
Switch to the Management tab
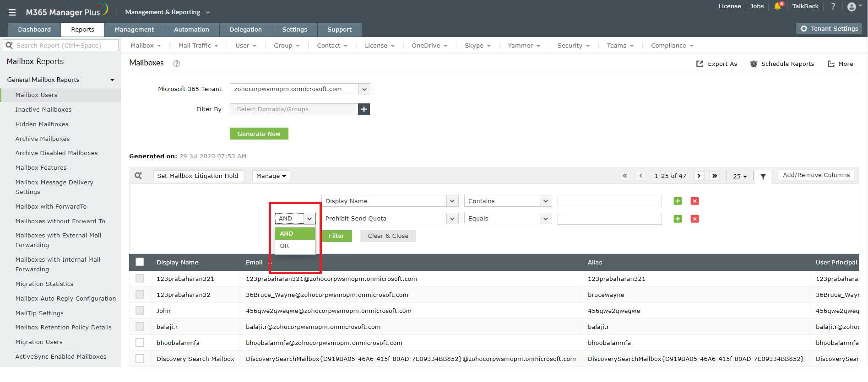(134, 30)
